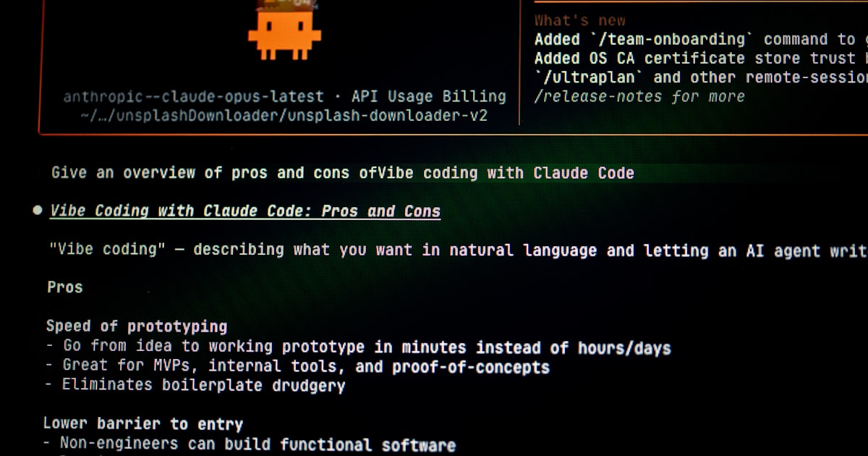Click the 'Lower barrier to entry' subheading

(x=143, y=424)
